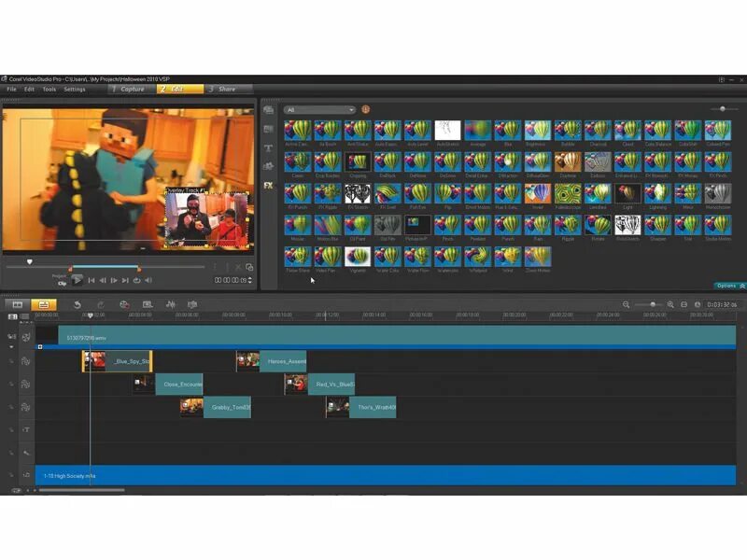Open the Settings menu
Viewport: 747px width, 560px height.
[x=75, y=89]
